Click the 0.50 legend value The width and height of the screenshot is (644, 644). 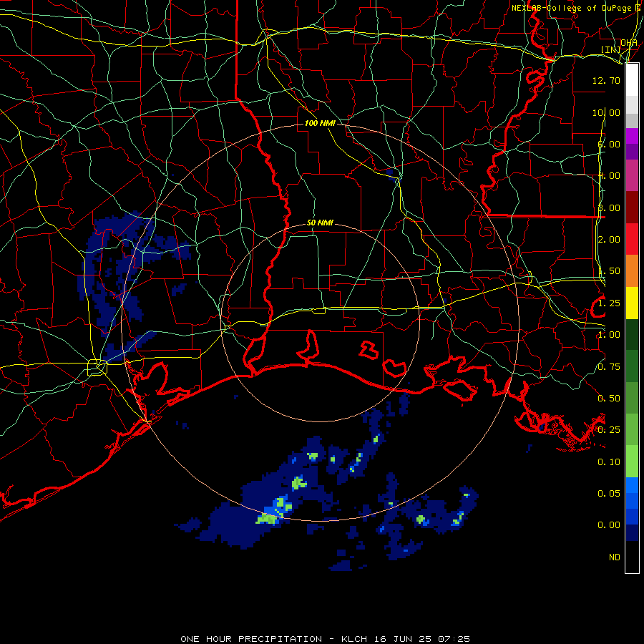tap(609, 399)
